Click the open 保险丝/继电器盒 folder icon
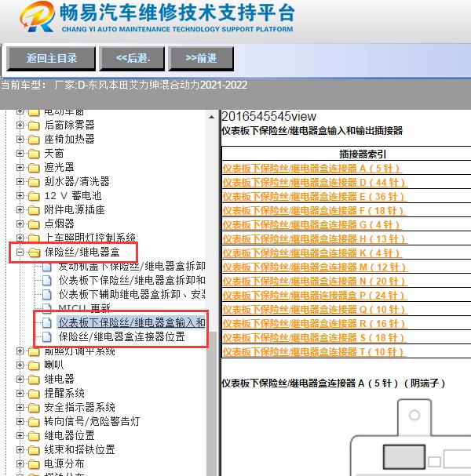Image resolution: width=471 pixels, height=476 pixels. tap(35, 253)
